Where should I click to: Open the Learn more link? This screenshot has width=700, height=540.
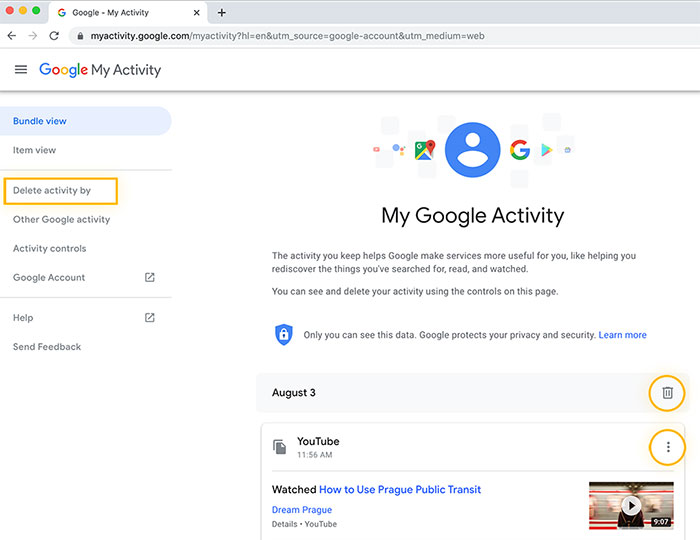[x=622, y=335]
